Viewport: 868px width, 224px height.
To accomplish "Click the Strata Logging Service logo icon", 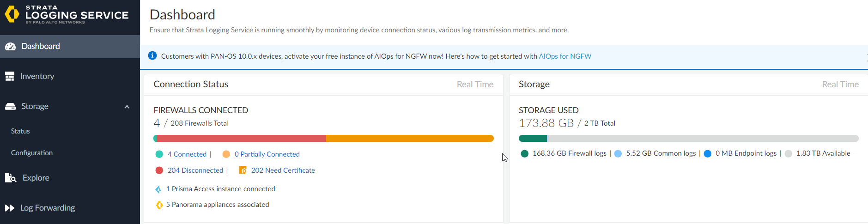I will [12, 14].
